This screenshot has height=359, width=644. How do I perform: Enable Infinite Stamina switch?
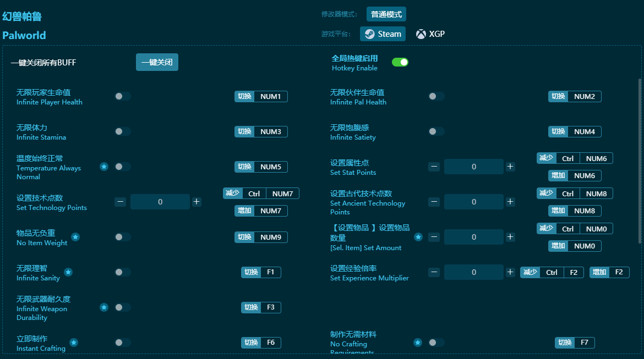tap(122, 131)
